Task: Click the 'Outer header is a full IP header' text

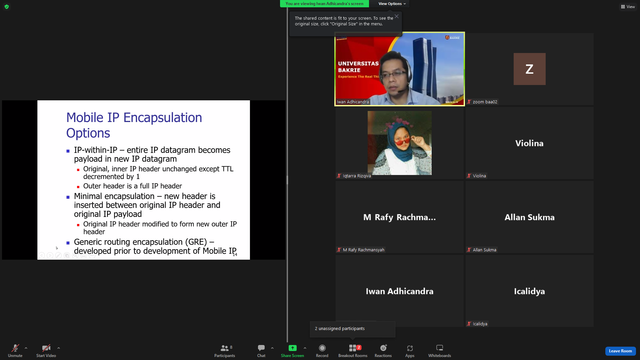Action: coord(133,186)
